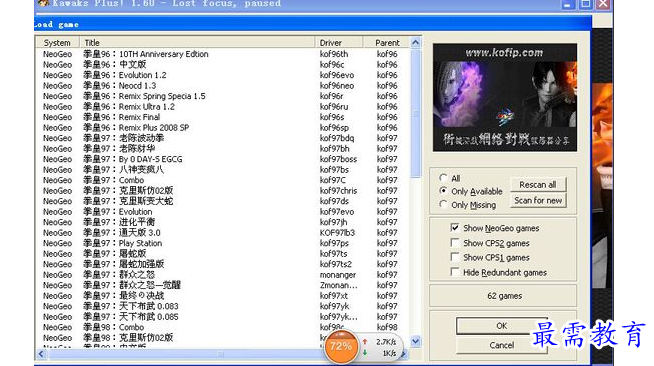This screenshot has height=366, width=654.
Task: Select 拳皇97：进化平衡 row
Action: click(222, 222)
